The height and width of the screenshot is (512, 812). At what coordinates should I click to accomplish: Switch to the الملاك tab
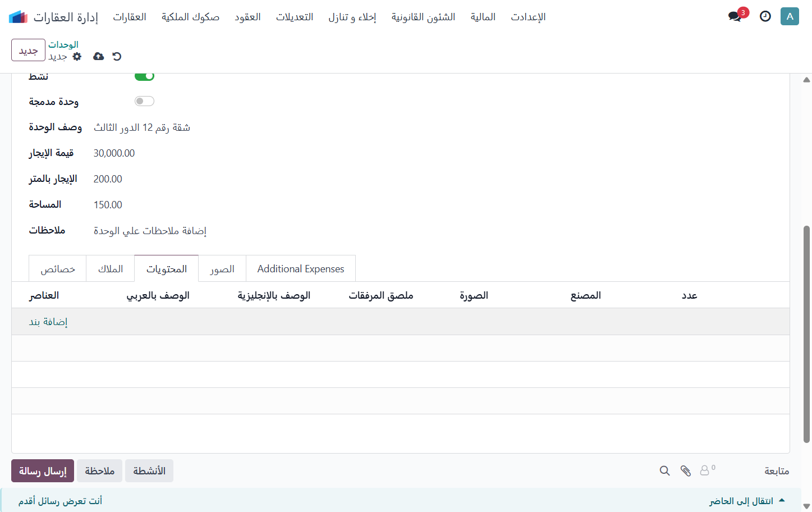pyautogui.click(x=111, y=269)
